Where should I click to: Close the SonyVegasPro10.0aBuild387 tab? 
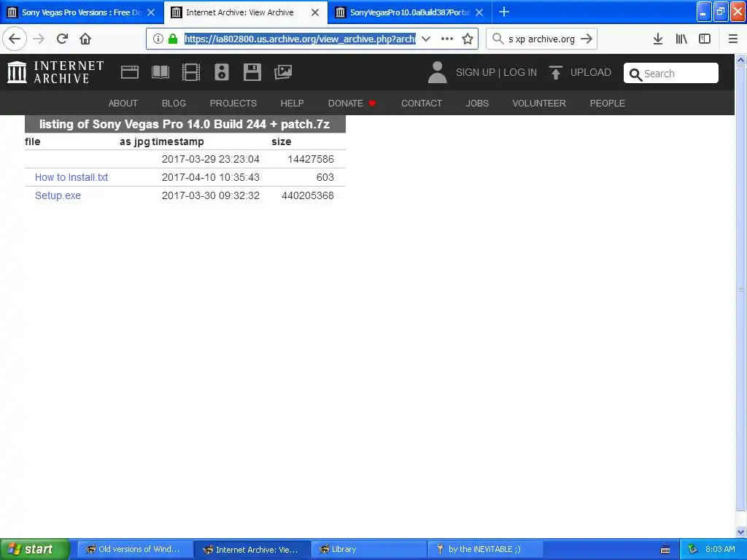click(x=479, y=12)
